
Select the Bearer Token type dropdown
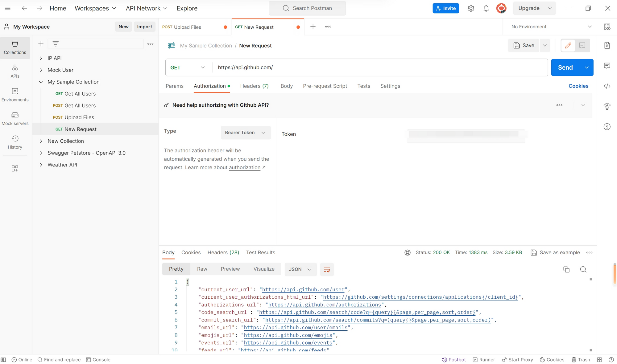point(244,133)
